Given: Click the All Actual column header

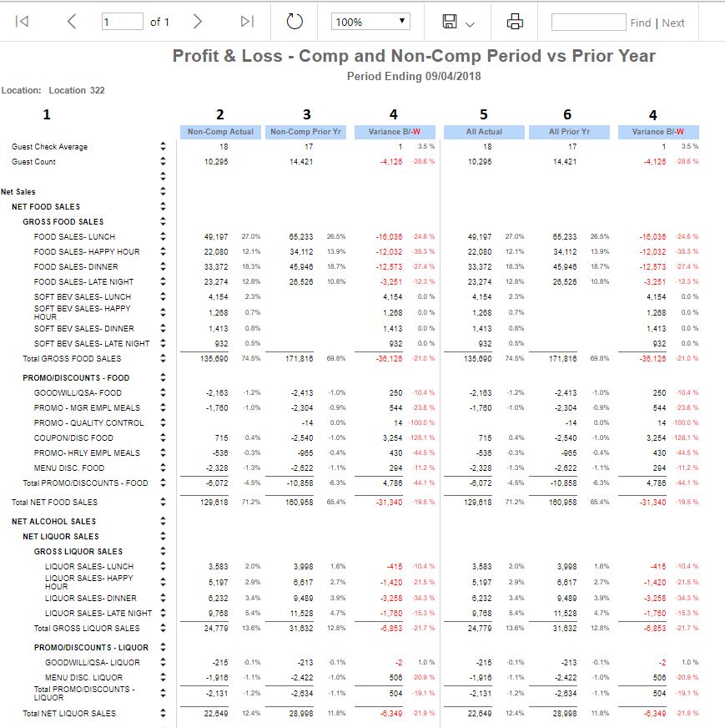Looking at the screenshot, I should tap(484, 132).
